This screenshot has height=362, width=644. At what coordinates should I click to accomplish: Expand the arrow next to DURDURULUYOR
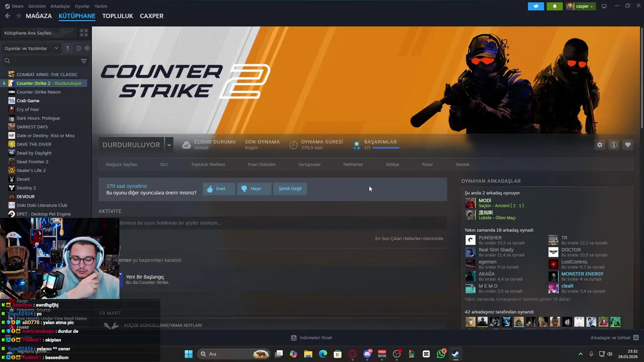tap(169, 145)
